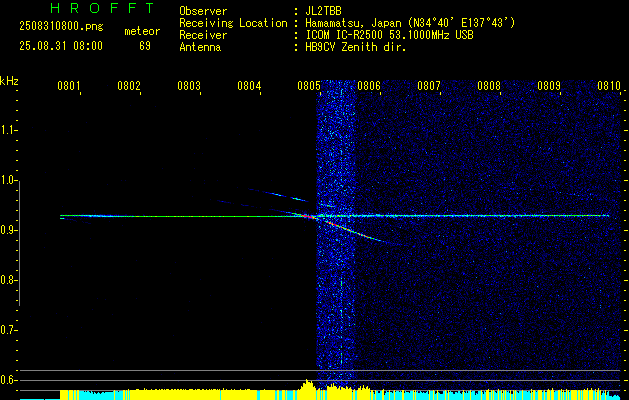The image size is (629, 400).
Task: Click the Antenna label
Action: point(200,47)
